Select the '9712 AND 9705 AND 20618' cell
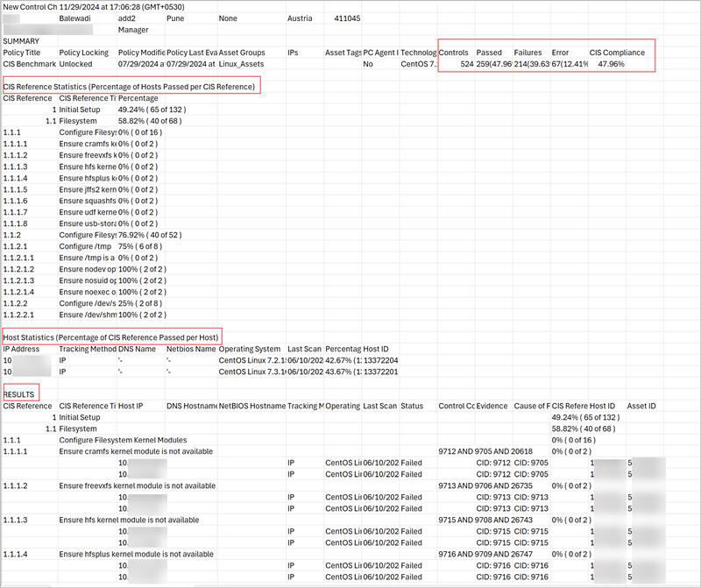 (485, 451)
